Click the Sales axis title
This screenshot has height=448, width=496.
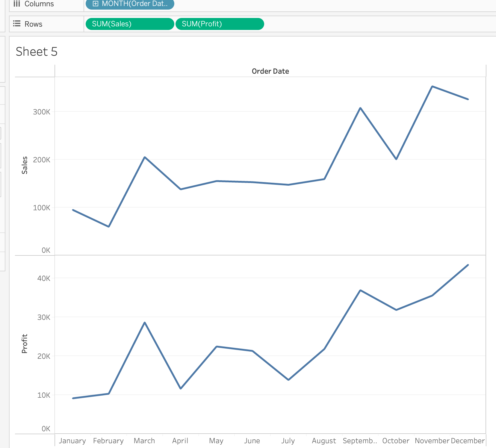pos(25,165)
